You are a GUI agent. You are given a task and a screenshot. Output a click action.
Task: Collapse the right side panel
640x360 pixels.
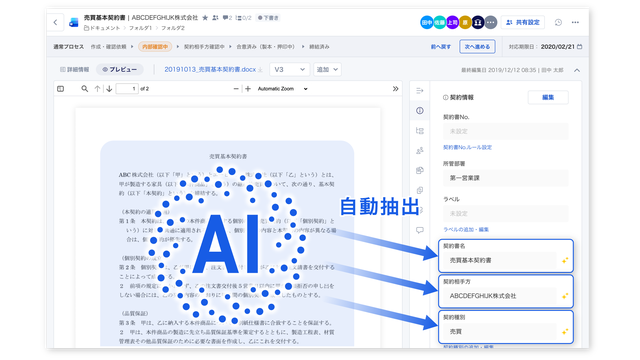click(x=420, y=91)
